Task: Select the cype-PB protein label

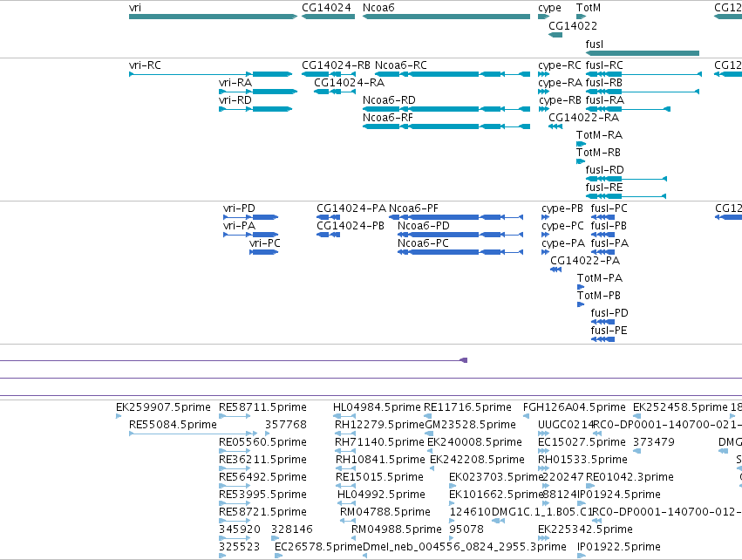Action: 562,208
